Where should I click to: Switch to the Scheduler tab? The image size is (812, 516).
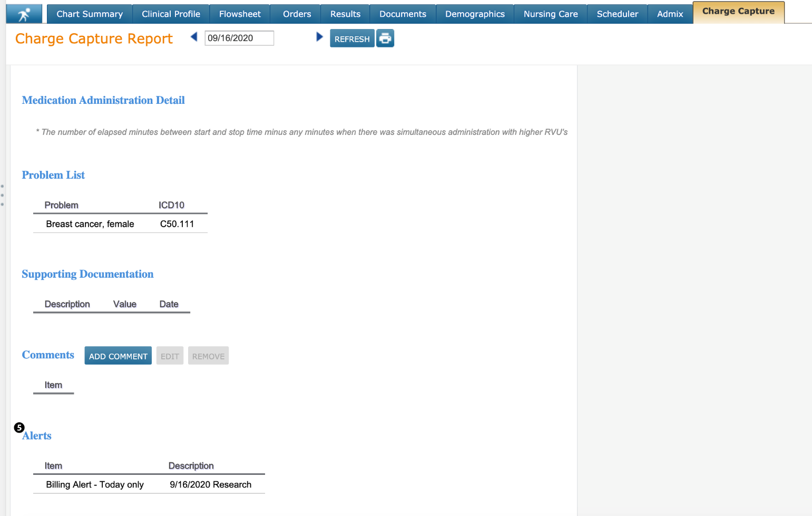tap(617, 14)
